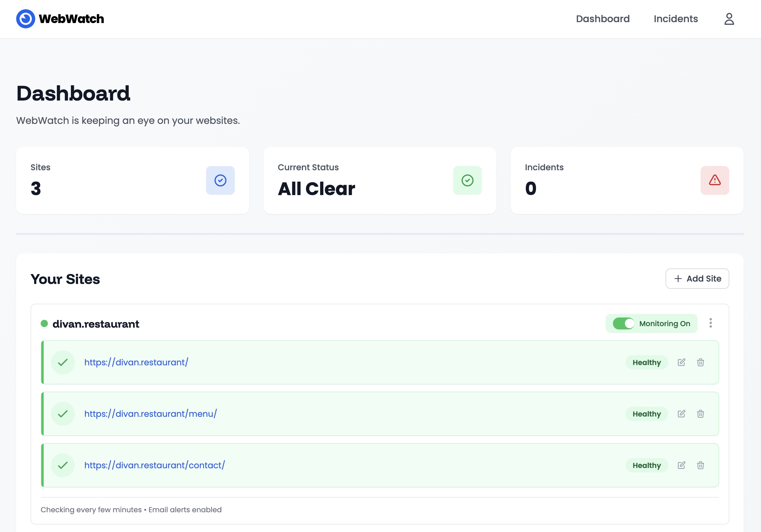The width and height of the screenshot is (761, 532).
Task: Click the checkmark icon beside the contact URL
Action: pyautogui.click(x=63, y=465)
